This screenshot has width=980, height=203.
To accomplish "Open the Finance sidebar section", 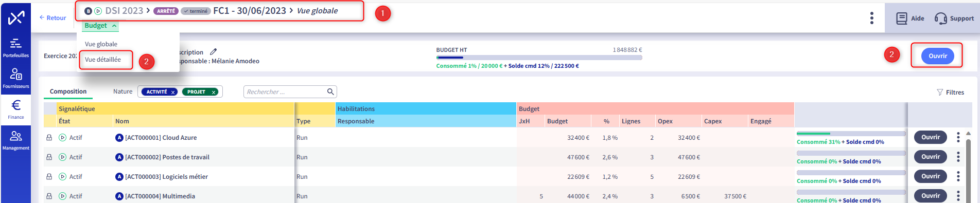I will (x=16, y=109).
